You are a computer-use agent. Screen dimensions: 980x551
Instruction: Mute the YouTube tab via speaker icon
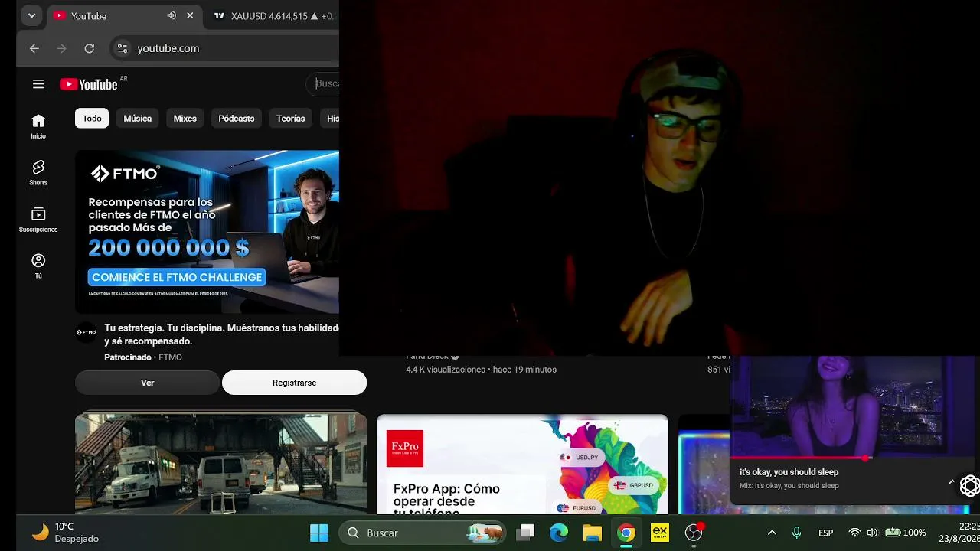171,16
